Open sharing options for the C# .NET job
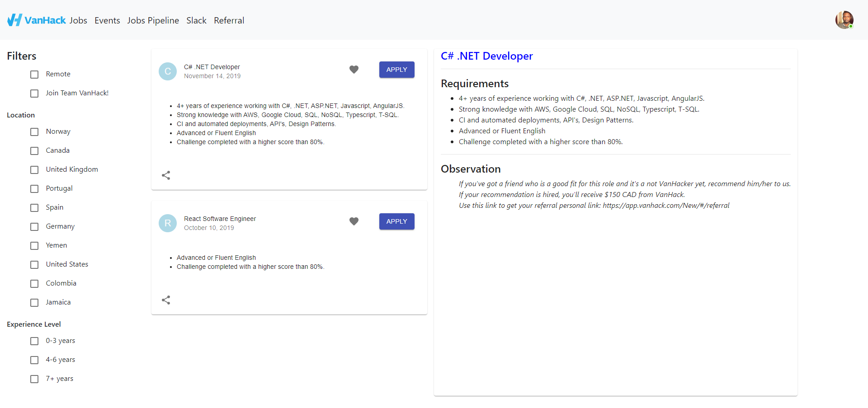 pos(166,175)
